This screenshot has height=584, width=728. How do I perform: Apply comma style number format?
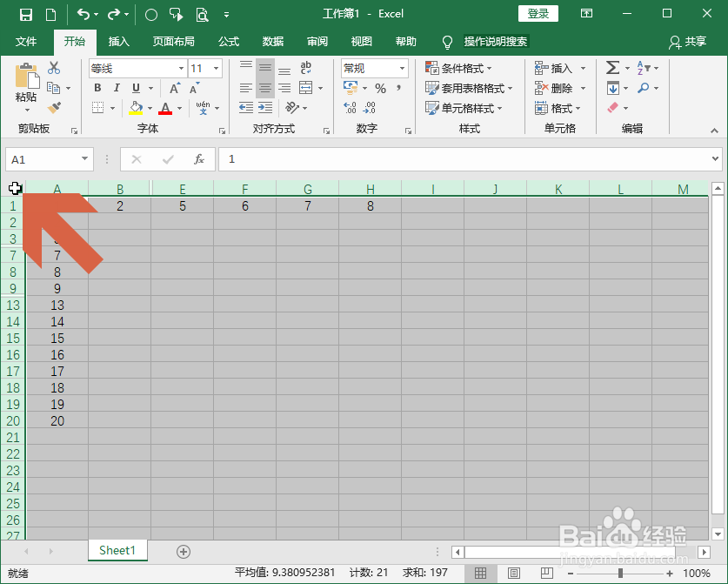click(x=398, y=88)
